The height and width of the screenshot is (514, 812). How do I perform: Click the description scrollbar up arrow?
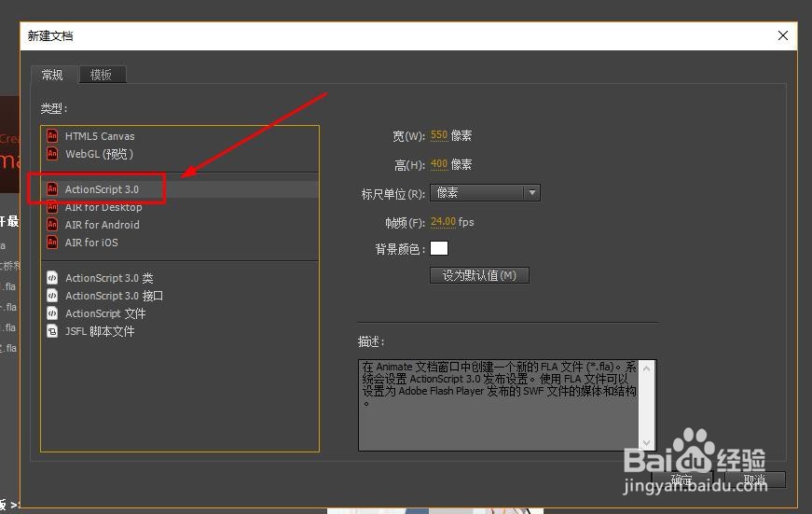tap(646, 368)
